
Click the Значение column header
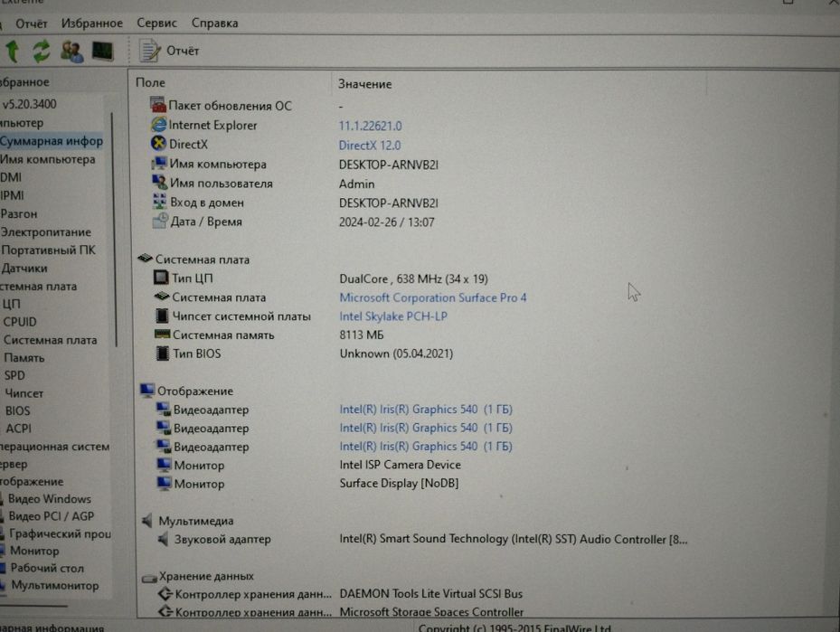click(x=364, y=84)
